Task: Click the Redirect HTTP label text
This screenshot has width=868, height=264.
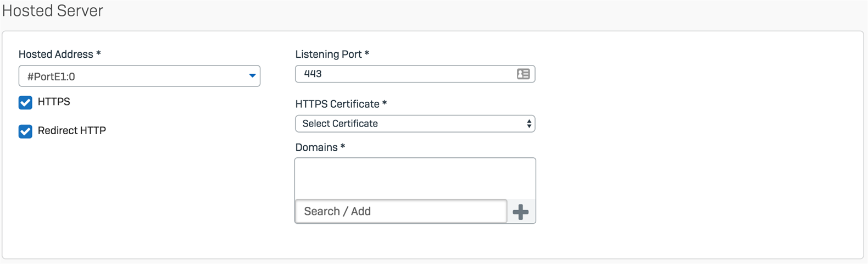Action: (x=71, y=131)
